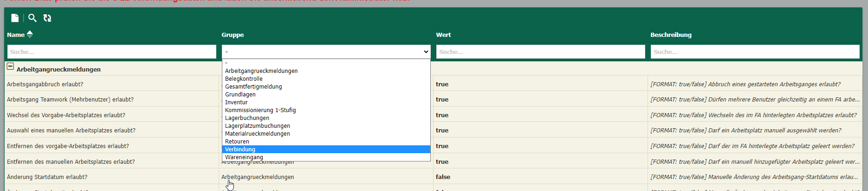Collapse the Arbeitgangrueckmeldungen group
This screenshot has height=191, width=868.
click(10, 66)
